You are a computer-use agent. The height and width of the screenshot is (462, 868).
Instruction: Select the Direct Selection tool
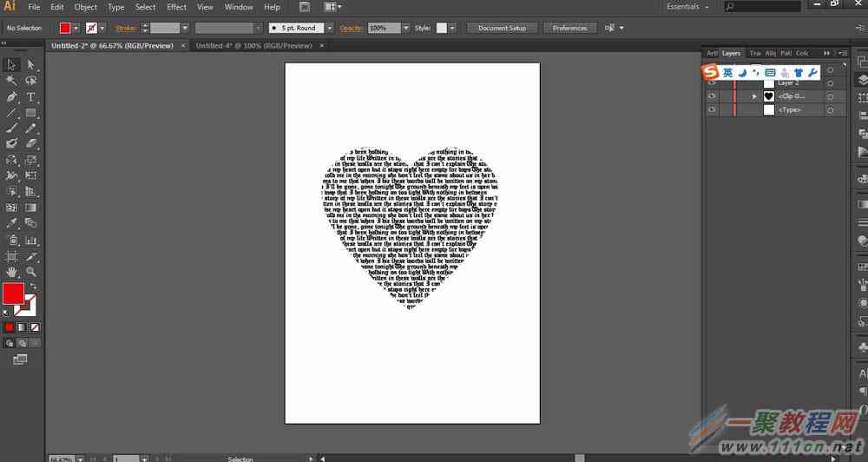[x=31, y=65]
